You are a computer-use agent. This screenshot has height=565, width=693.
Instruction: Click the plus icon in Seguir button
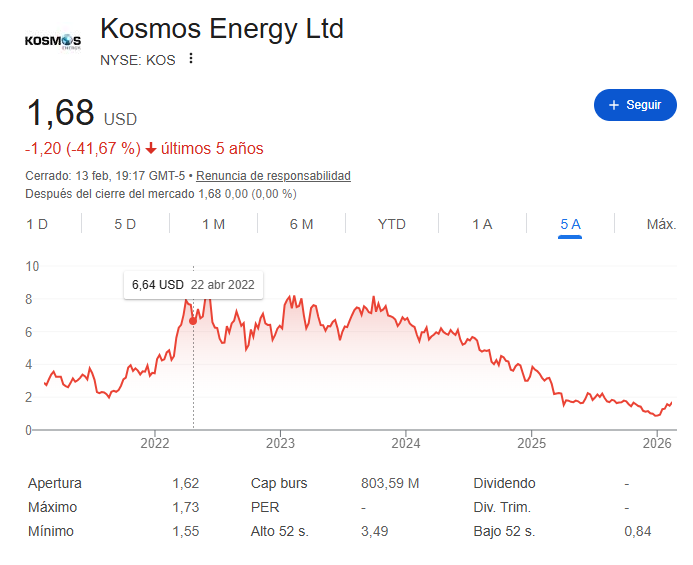[613, 105]
